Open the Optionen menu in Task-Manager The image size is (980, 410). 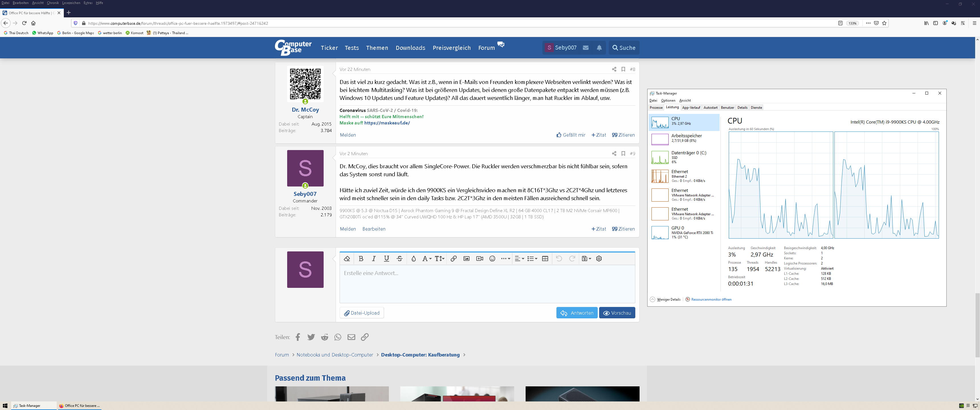668,101
